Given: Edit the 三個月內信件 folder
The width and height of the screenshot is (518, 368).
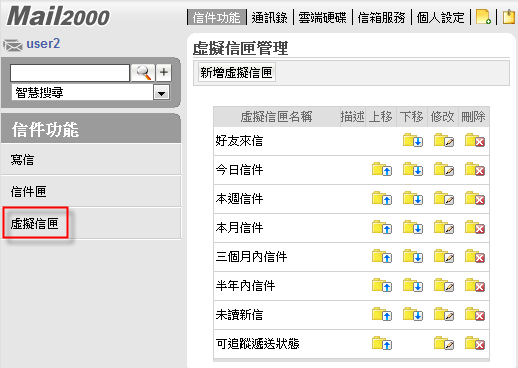Looking at the screenshot, I should [444, 257].
